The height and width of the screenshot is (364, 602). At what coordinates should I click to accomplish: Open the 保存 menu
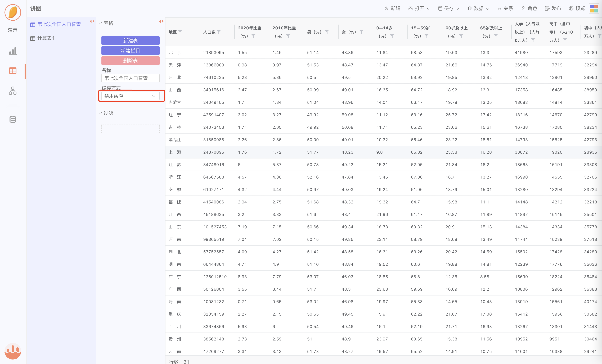[449, 8]
